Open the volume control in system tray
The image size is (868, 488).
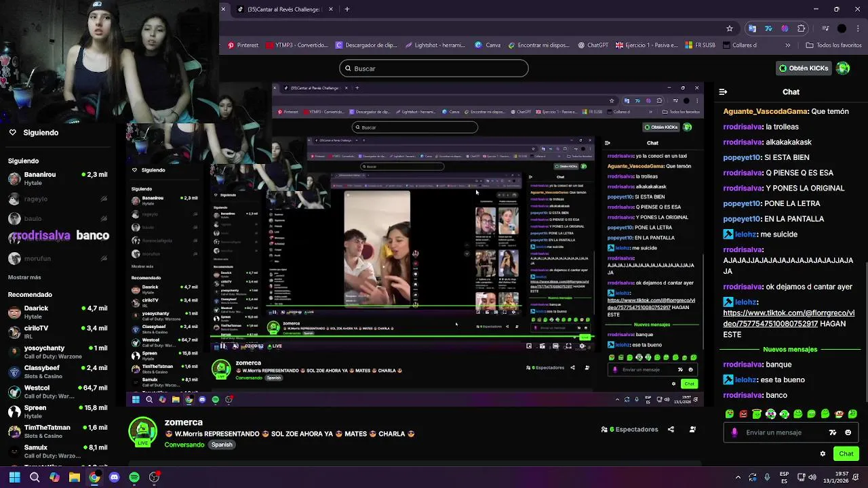pyautogui.click(x=812, y=477)
